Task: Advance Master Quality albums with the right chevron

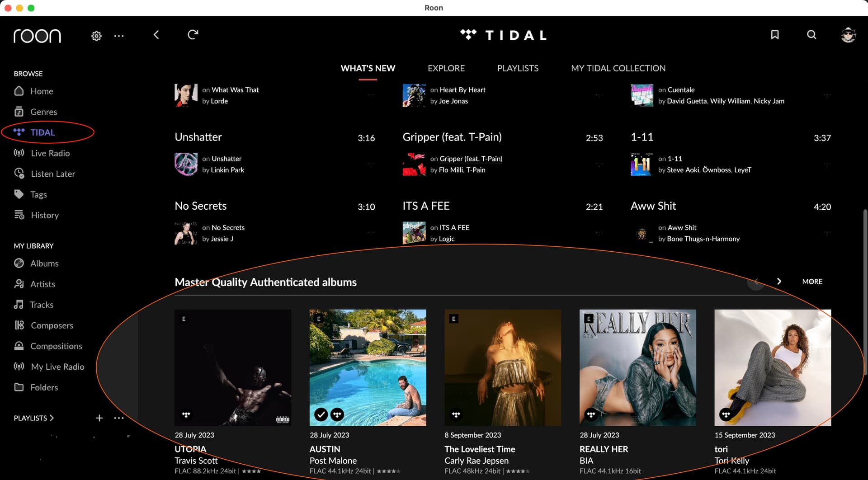Action: [779, 281]
